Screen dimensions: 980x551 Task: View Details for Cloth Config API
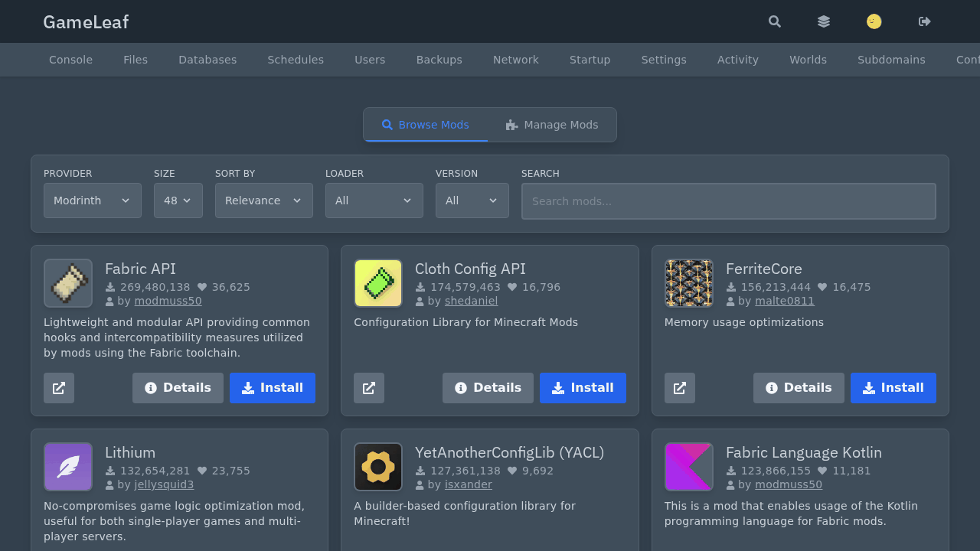click(x=488, y=388)
